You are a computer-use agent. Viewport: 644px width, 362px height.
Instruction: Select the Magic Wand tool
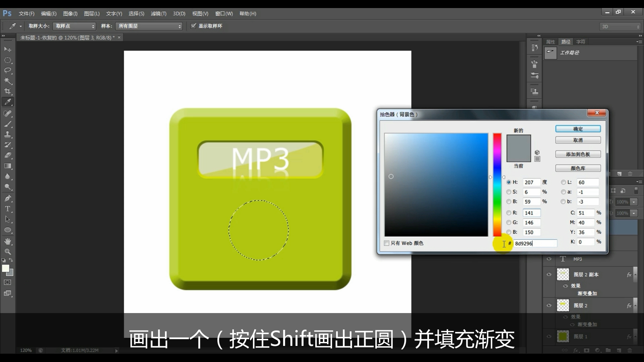coord(7,81)
